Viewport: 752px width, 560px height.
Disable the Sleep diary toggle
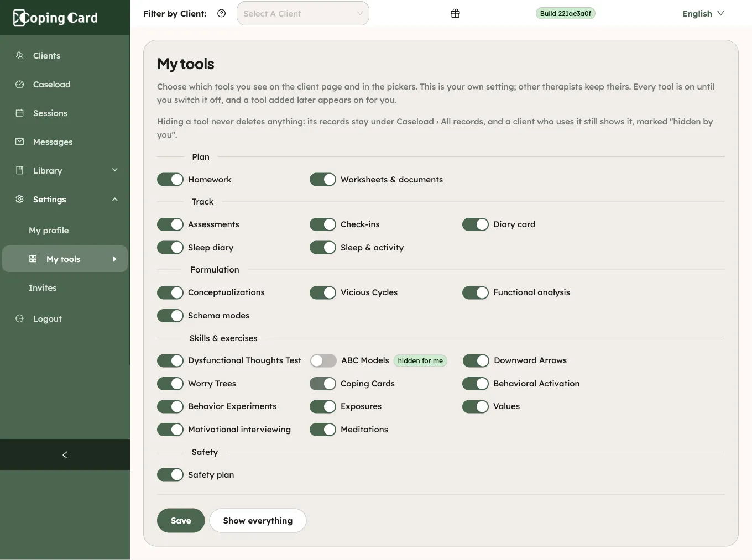pyautogui.click(x=170, y=248)
